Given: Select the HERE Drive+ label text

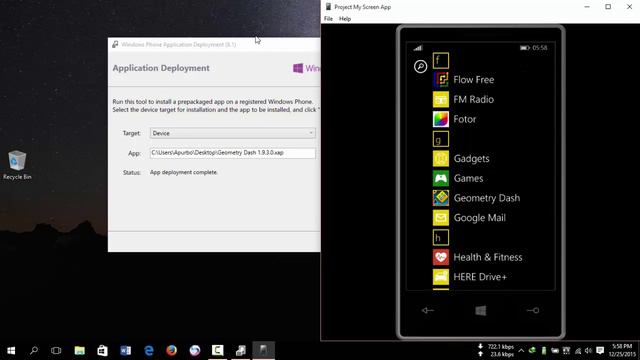Looking at the screenshot, I should (480, 277).
